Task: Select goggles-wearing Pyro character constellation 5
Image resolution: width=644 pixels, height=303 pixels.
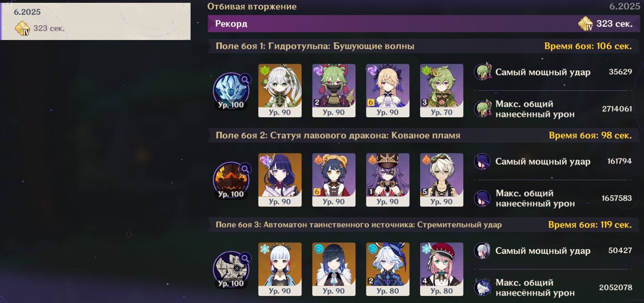Action: (x=441, y=180)
